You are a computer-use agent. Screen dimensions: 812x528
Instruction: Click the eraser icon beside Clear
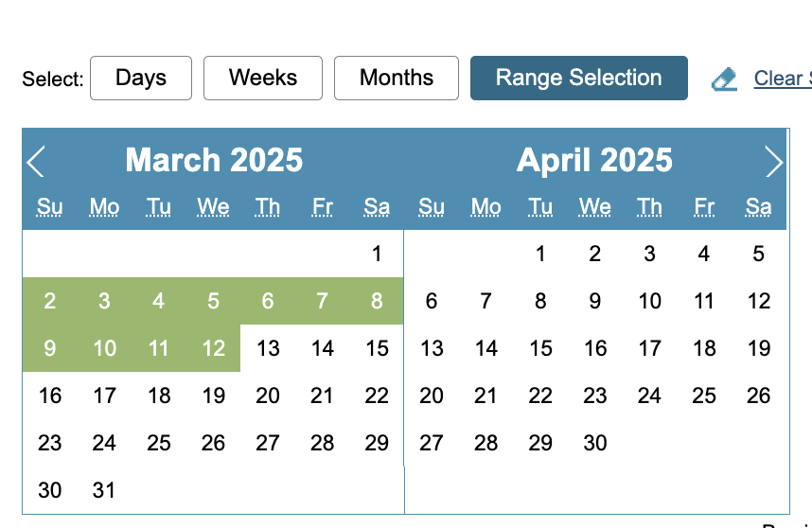724,79
